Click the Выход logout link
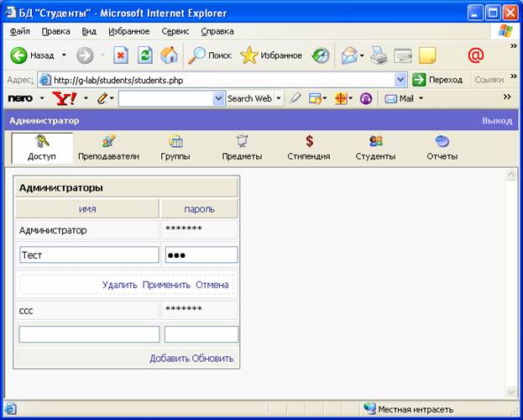 [x=497, y=121]
